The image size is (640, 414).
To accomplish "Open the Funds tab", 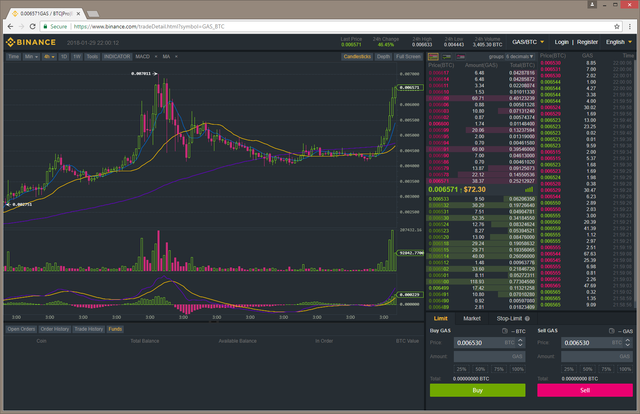I will click(x=115, y=329).
